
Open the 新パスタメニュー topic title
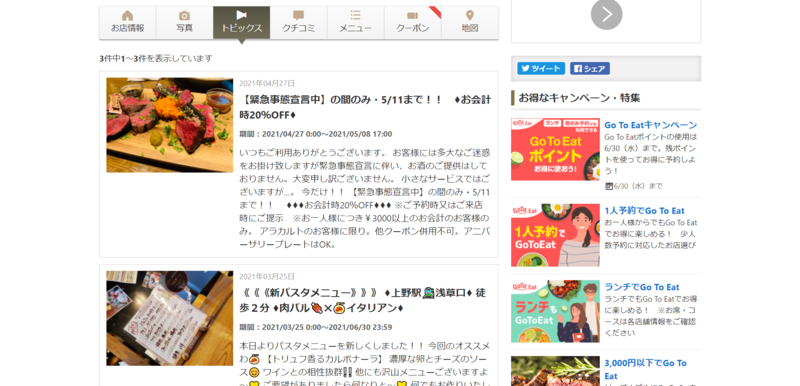(362, 300)
